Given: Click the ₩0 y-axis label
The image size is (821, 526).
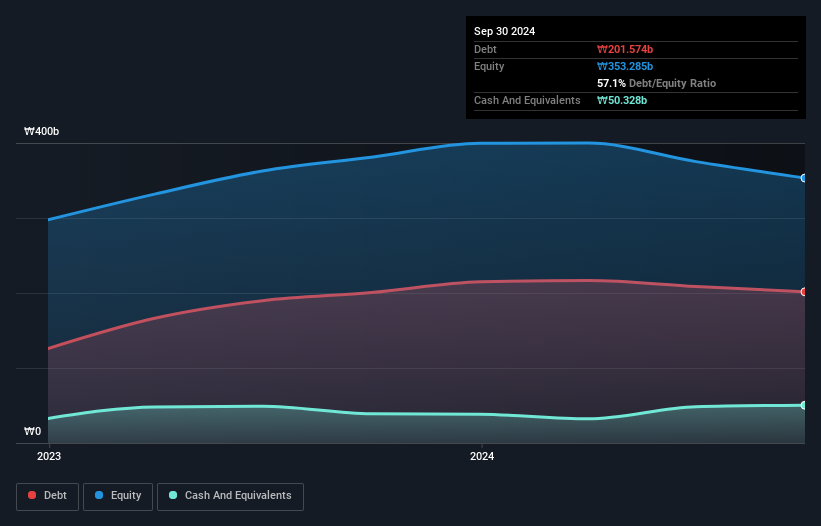Looking at the screenshot, I should pyautogui.click(x=32, y=431).
